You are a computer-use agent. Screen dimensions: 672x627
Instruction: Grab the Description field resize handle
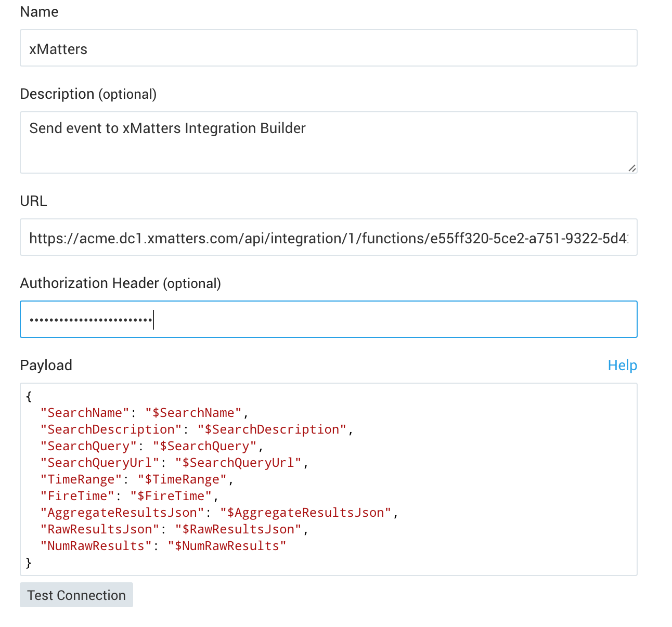[631, 167]
